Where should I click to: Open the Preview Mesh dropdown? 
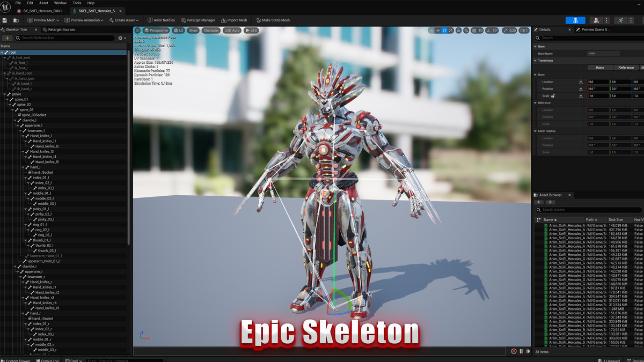coord(43,20)
